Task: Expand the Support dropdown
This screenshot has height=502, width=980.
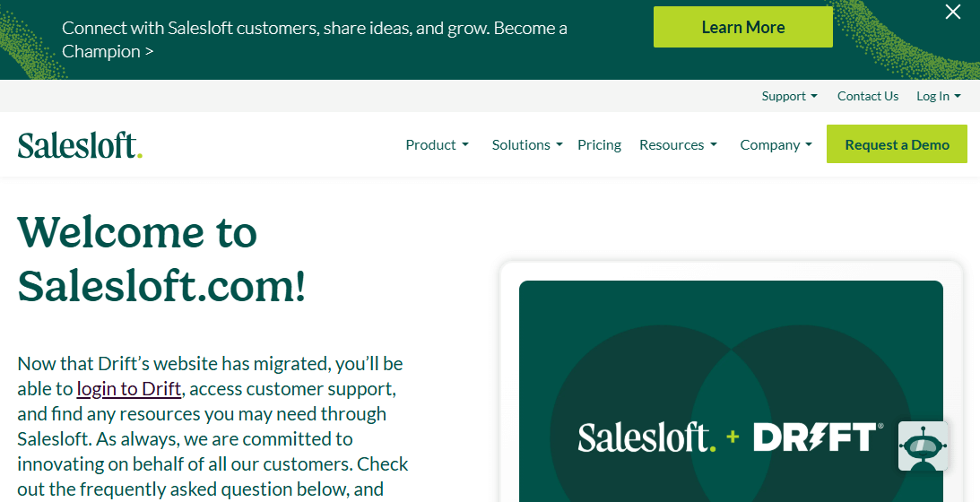Action: coord(789,96)
